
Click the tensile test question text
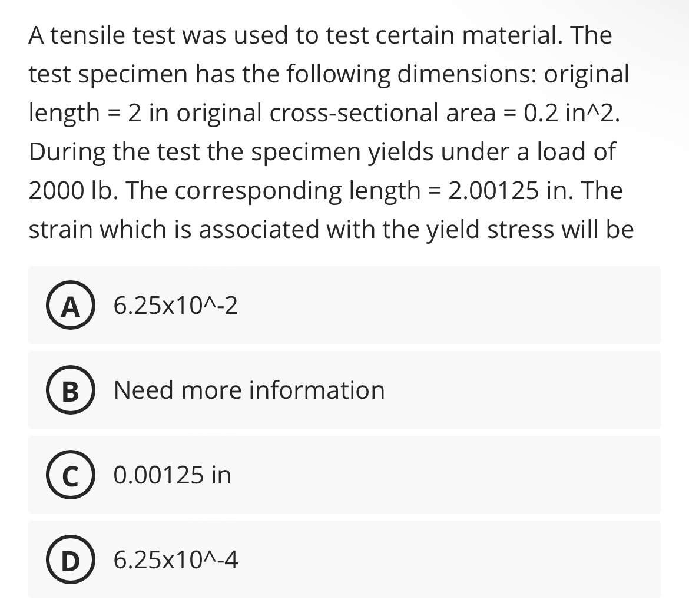click(330, 133)
